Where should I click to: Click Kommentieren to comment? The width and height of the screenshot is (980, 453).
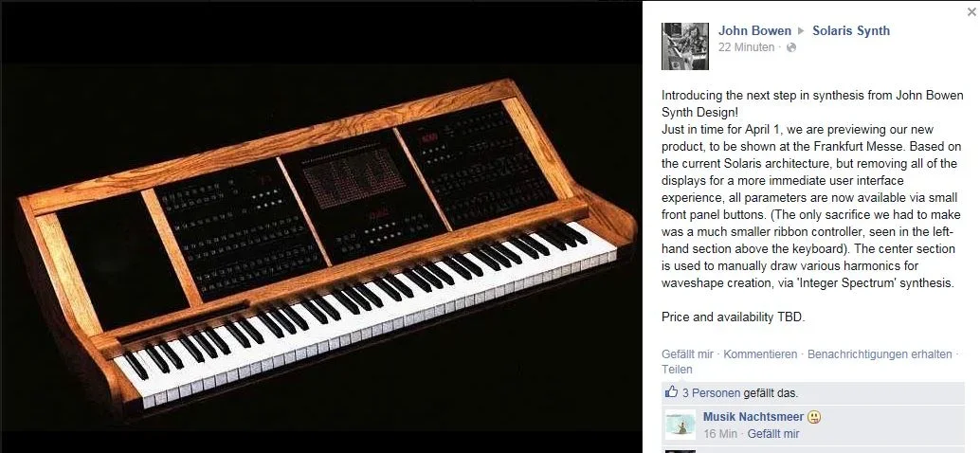coord(760,354)
